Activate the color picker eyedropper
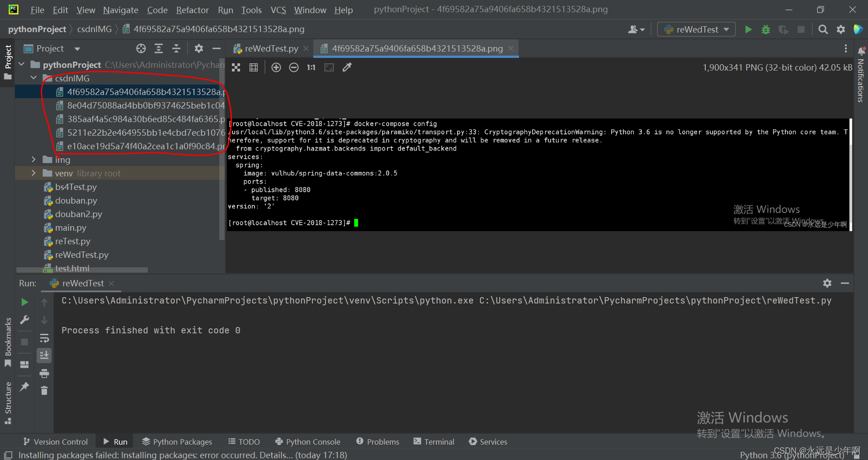The image size is (868, 460). (x=347, y=67)
